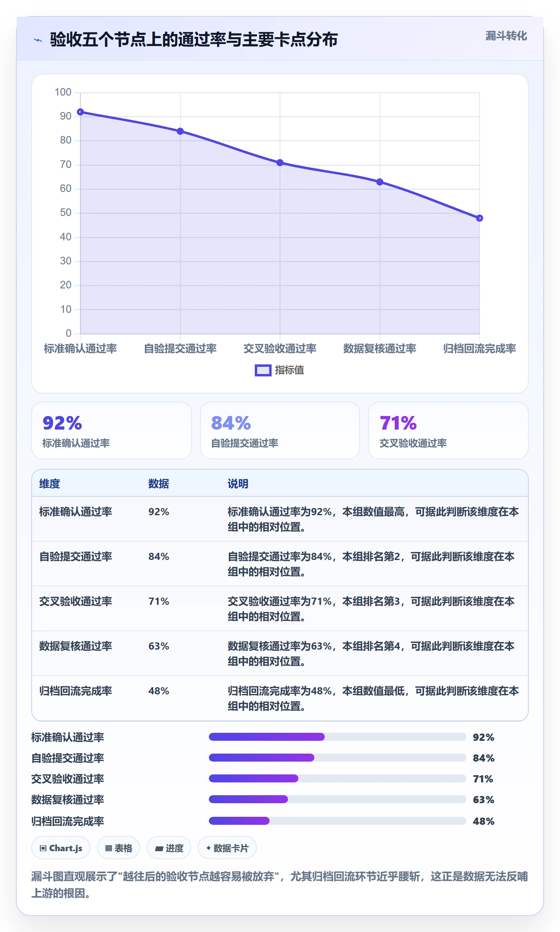Click the 交叉验收通过率 progress bar
This screenshot has width=560, height=932.
pyautogui.click(x=338, y=778)
